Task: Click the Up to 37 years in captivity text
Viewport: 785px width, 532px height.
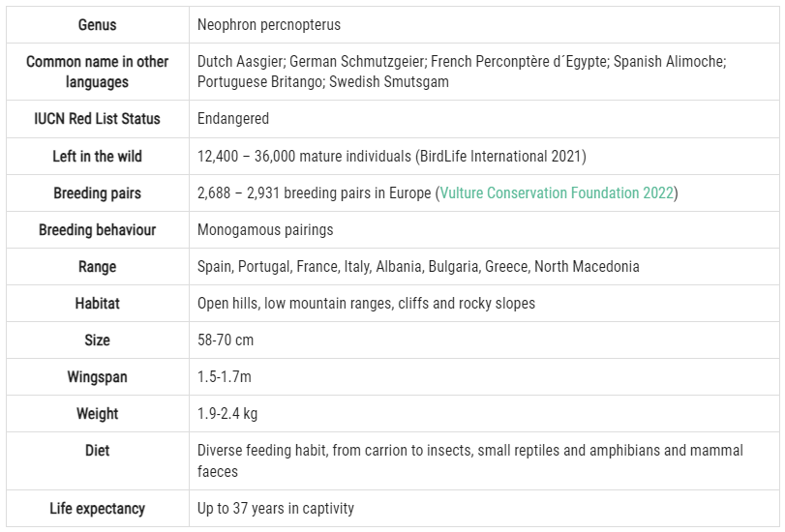Action: (x=276, y=509)
